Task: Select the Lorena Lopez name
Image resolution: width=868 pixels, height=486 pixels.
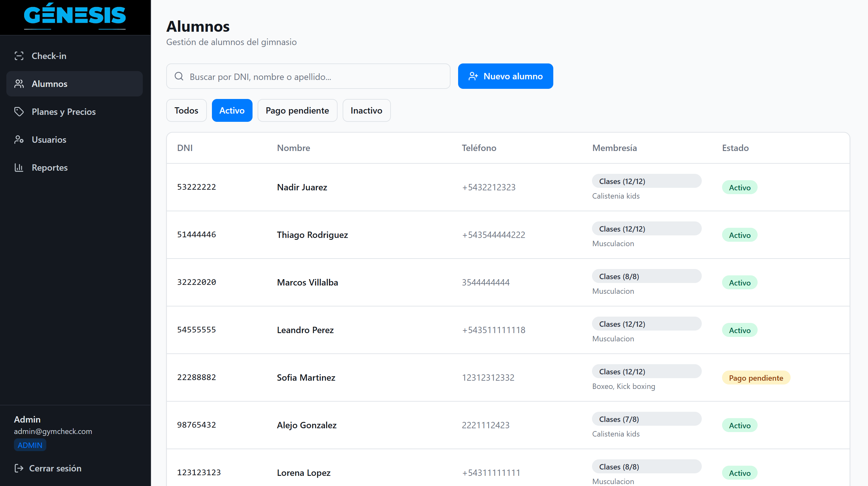Action: [x=304, y=473]
